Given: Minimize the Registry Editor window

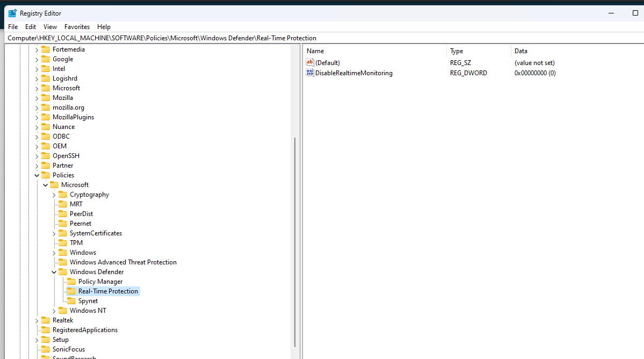Looking at the screenshot, I should 611,13.
